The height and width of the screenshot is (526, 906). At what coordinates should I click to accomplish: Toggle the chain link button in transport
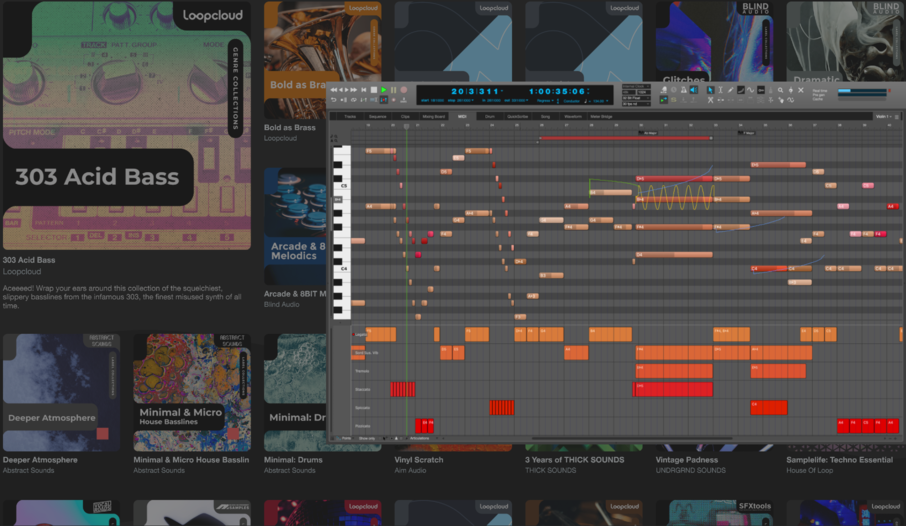click(x=354, y=100)
